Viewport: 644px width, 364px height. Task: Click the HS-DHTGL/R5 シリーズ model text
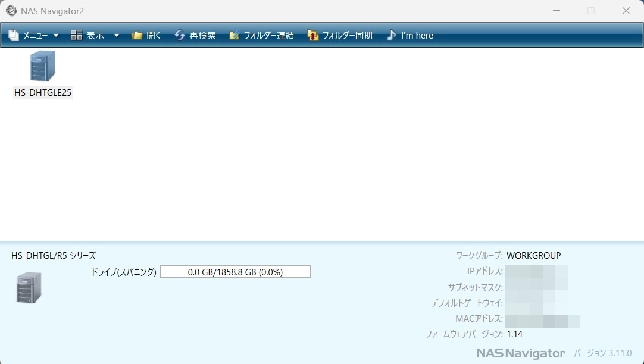[x=54, y=256]
